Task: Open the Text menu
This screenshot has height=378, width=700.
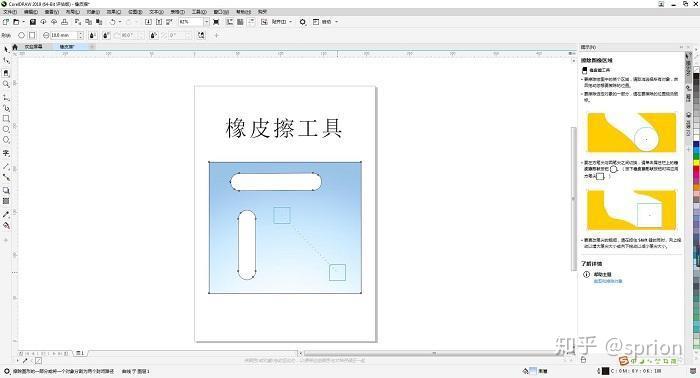Action: (x=156, y=12)
